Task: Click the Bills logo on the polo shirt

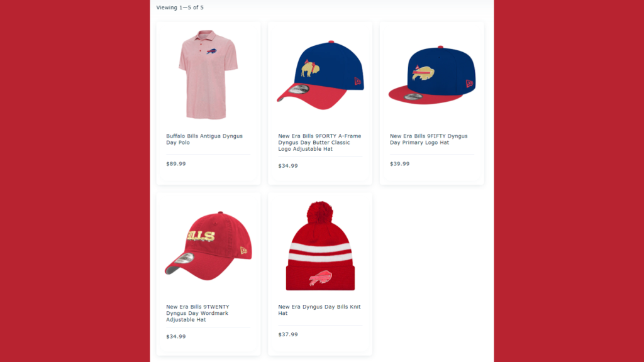Action: [211, 52]
